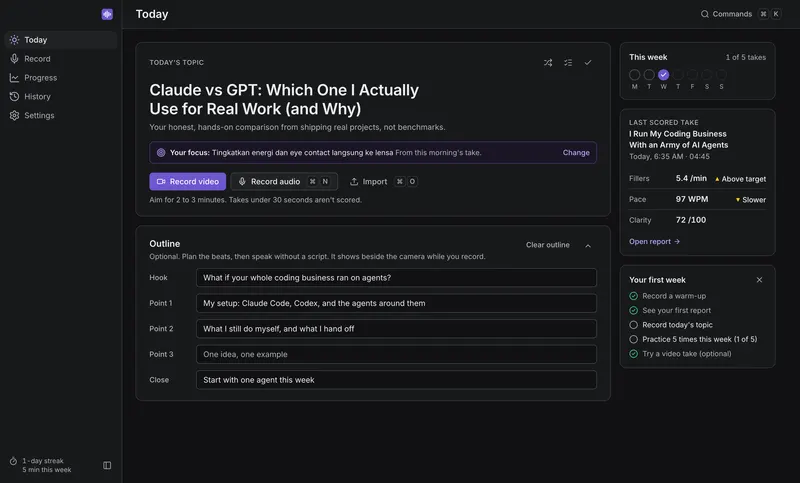Click the Record audio button
Screen dimensions: 800x483
point(284,182)
